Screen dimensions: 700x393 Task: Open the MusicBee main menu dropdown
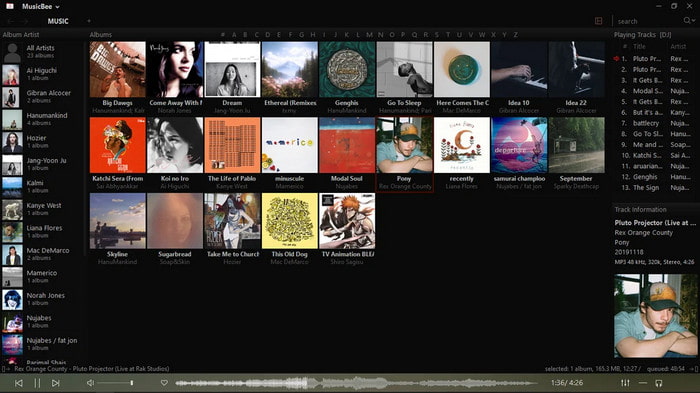tap(41, 7)
